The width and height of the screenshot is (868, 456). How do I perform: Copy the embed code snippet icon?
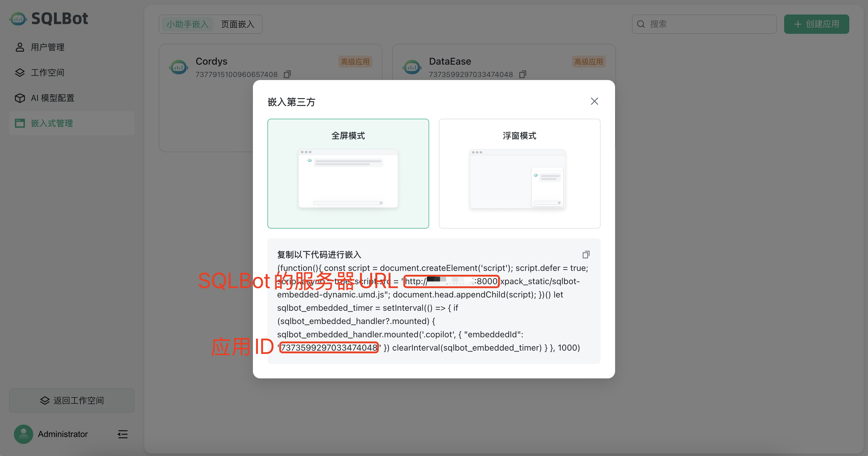pos(586,255)
